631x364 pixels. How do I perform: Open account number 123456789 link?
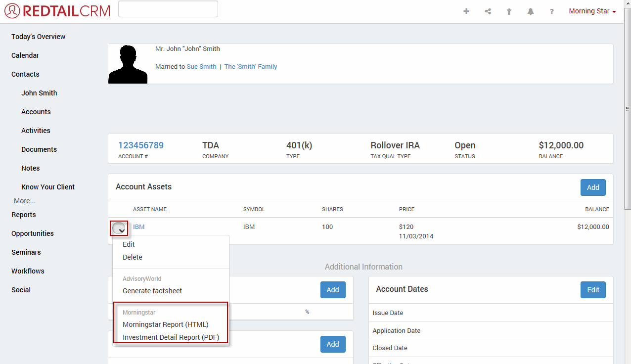point(140,145)
